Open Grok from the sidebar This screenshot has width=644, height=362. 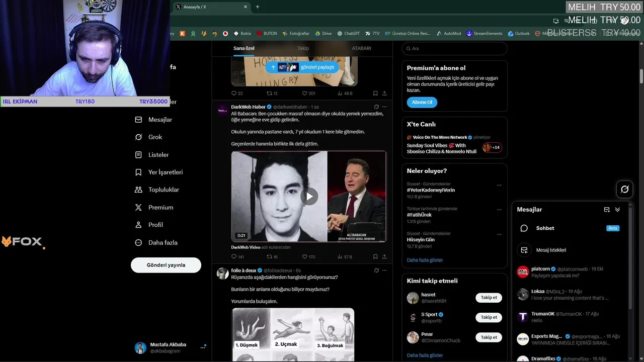point(148,137)
